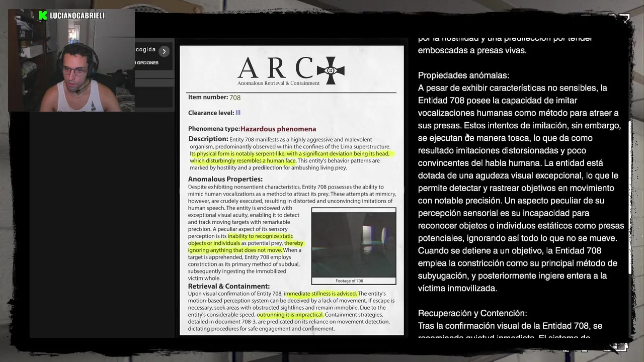Click highlighted 'inability to recognize static' text
The image size is (644, 362).
click(x=261, y=236)
